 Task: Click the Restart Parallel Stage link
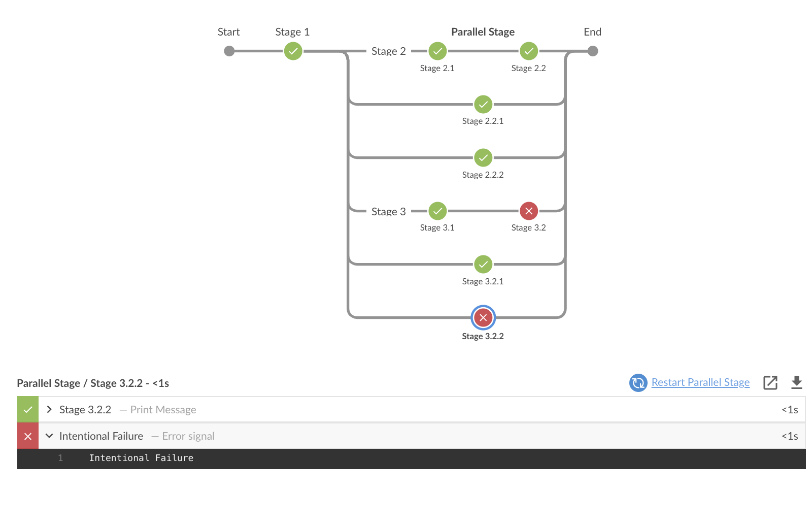(x=700, y=382)
